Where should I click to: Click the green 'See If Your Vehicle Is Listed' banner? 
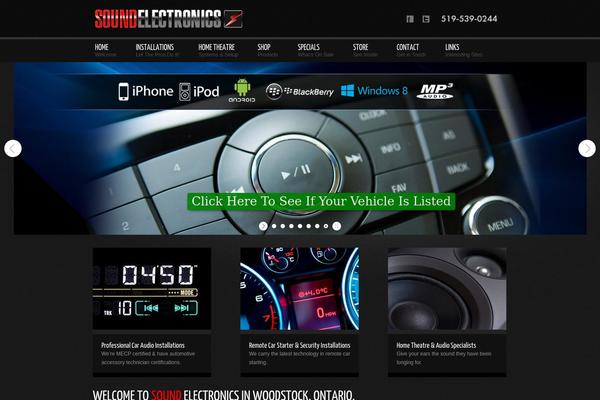(x=321, y=201)
